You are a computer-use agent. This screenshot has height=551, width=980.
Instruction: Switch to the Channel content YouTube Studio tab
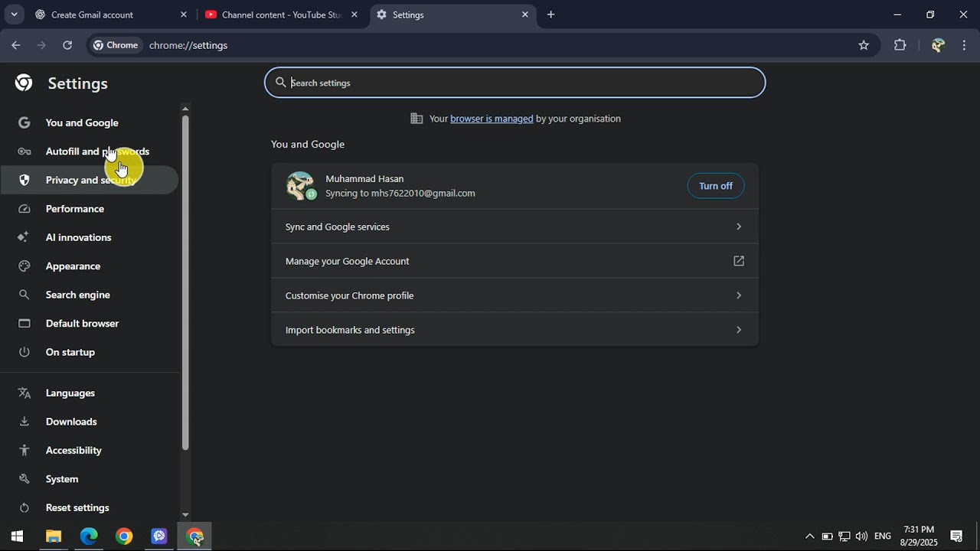point(281,15)
